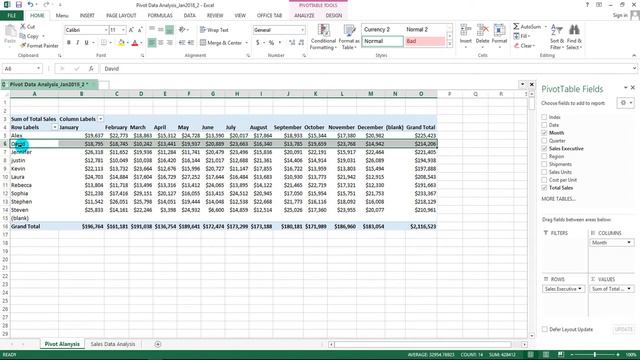Image resolution: width=640 pixels, height=360 pixels.
Task: Click the vertical scrollbar down arrow
Action: pyautogui.click(x=532, y=336)
